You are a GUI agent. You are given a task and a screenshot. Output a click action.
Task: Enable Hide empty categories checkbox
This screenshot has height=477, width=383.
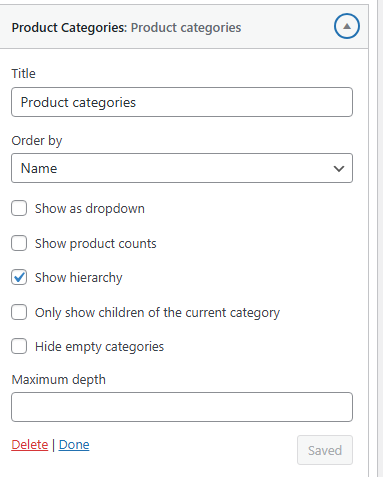[x=19, y=346]
